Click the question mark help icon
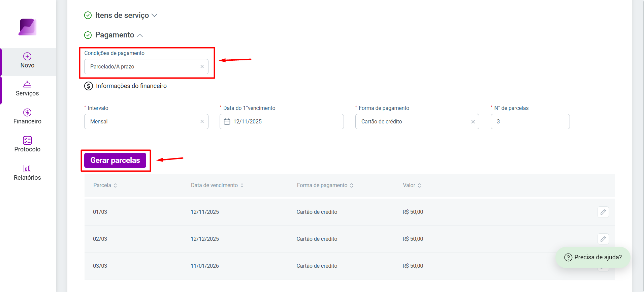Viewport: 644px width, 292px height. [x=568, y=257]
